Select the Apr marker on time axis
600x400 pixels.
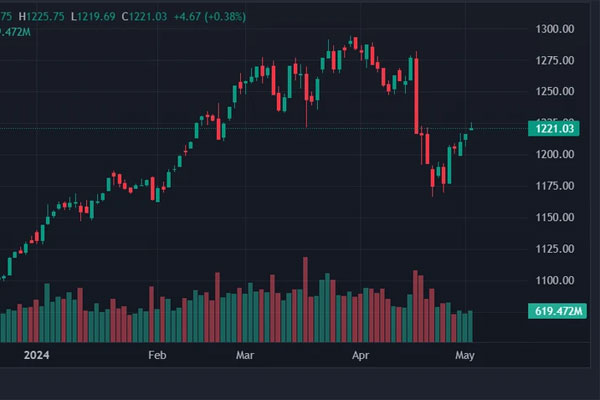359,354
